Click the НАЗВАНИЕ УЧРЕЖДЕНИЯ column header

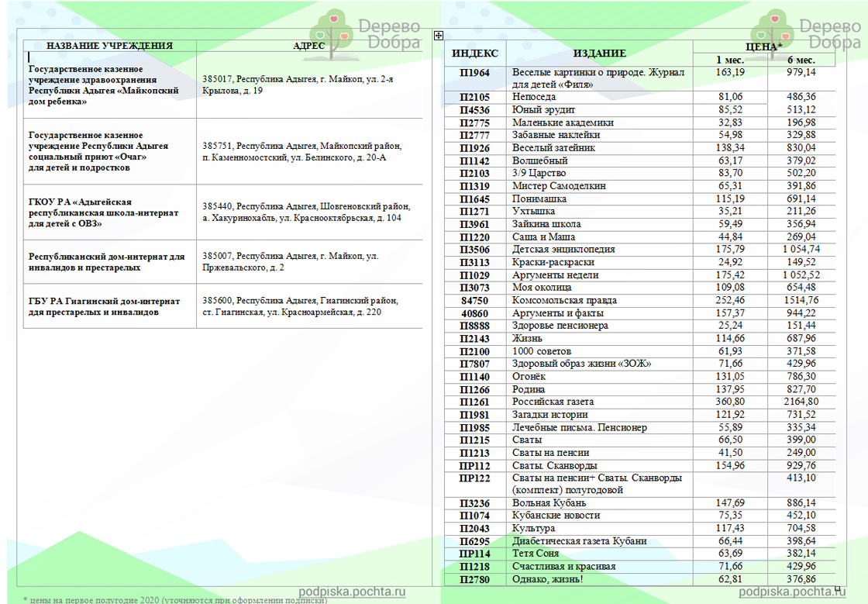coord(109,46)
